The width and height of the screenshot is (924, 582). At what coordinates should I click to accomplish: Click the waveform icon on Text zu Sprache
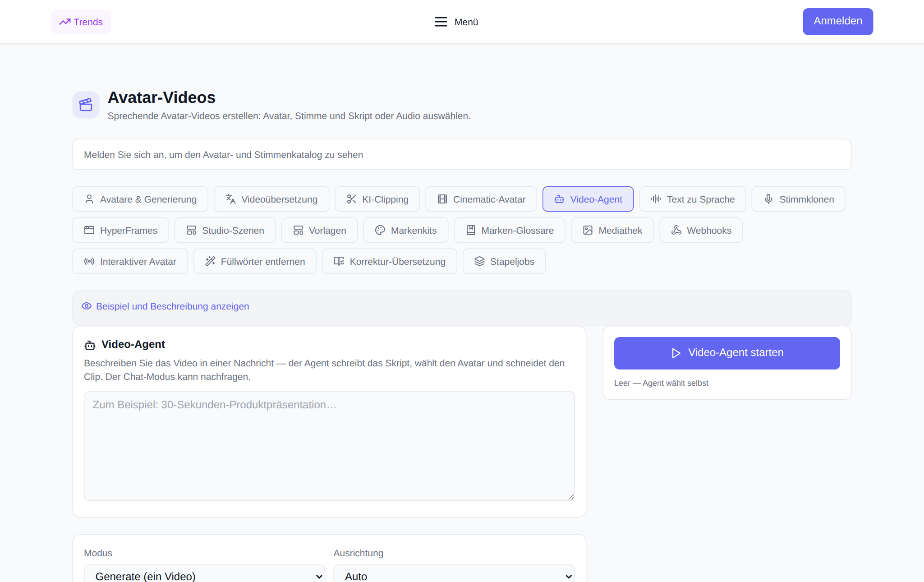point(656,199)
